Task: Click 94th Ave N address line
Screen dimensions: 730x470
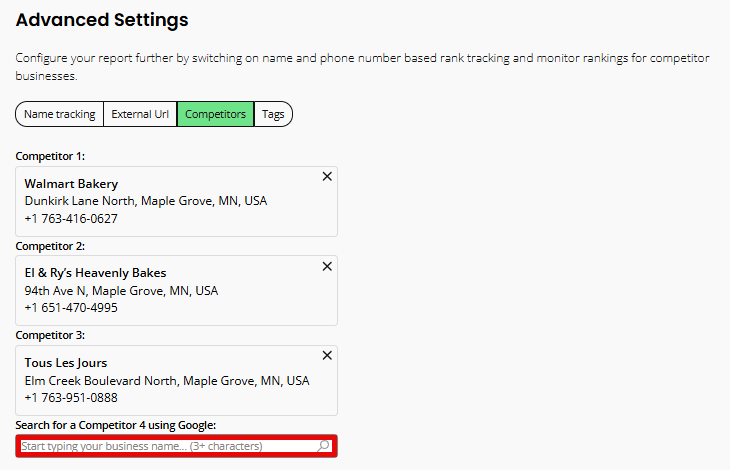Action: coord(121,291)
